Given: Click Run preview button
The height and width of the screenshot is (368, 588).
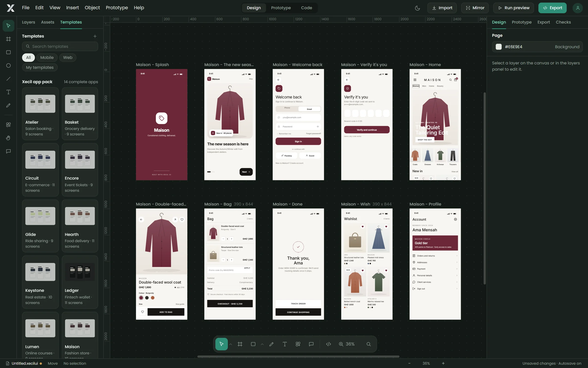Looking at the screenshot, I should [514, 8].
